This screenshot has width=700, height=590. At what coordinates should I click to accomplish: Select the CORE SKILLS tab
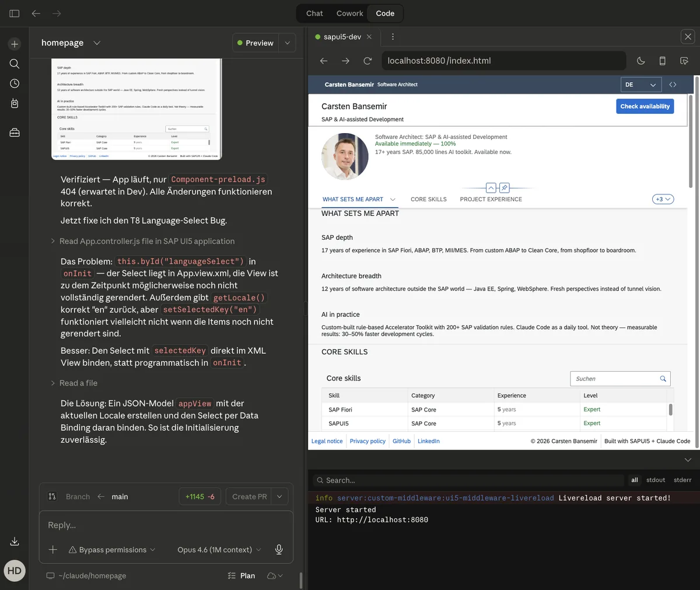coord(428,200)
